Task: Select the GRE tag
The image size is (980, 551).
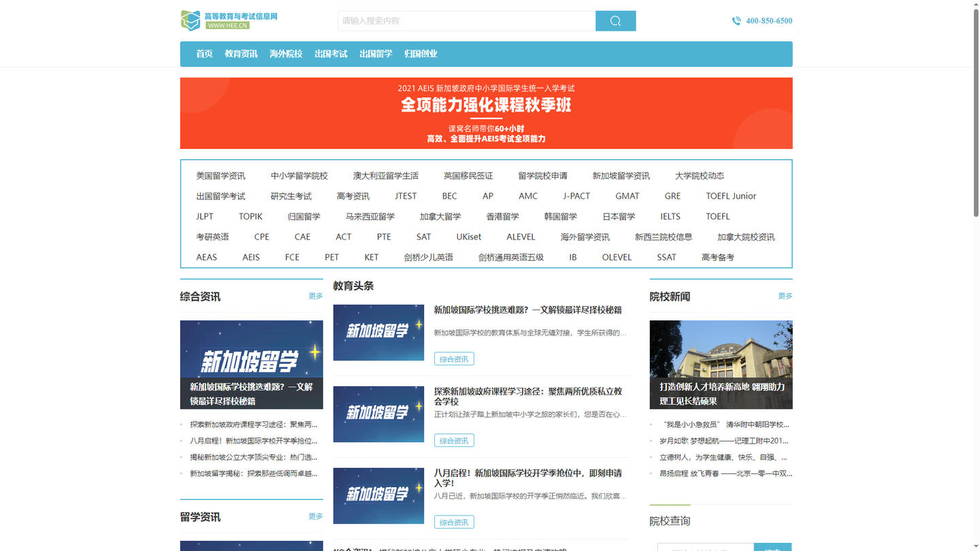Action: point(672,196)
